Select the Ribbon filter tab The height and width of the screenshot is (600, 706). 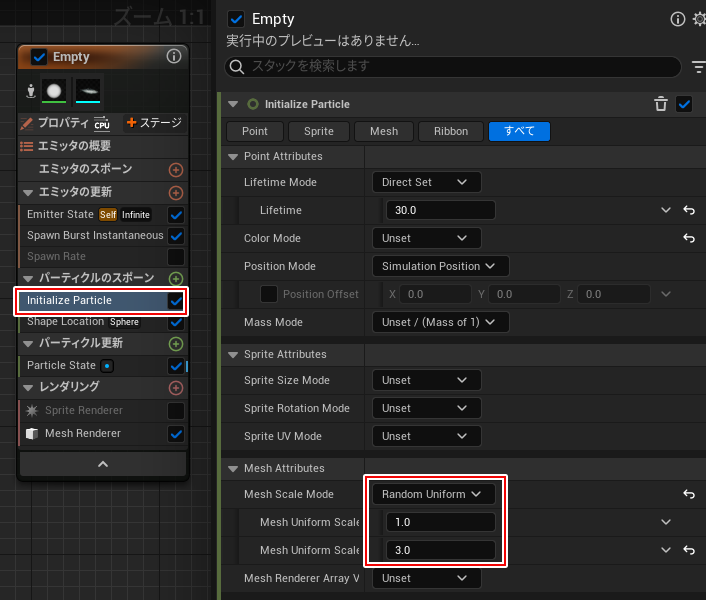(450, 131)
